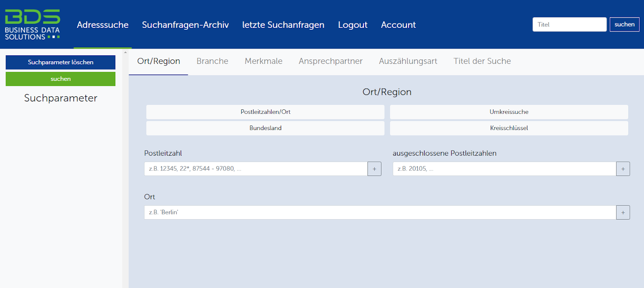Image resolution: width=644 pixels, height=288 pixels.
Task: Focus the Titel search field in header
Action: [x=569, y=24]
